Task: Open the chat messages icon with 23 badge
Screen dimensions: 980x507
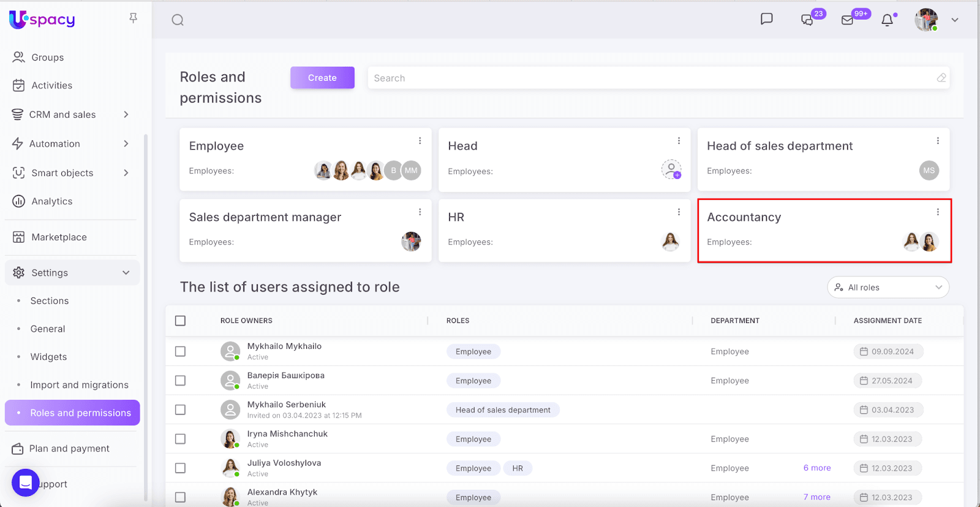Action: point(807,20)
